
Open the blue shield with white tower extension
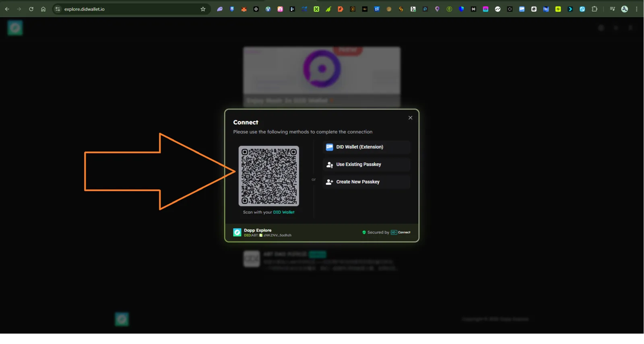click(x=232, y=9)
